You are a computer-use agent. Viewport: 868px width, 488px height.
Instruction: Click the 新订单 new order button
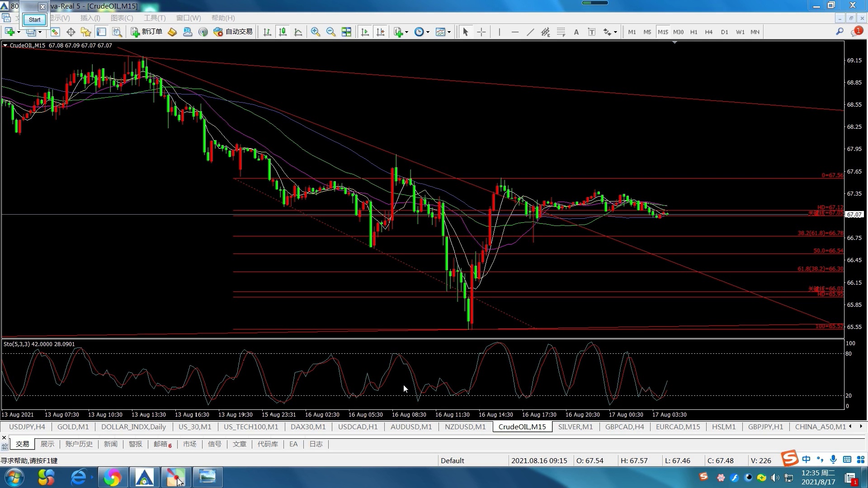click(146, 32)
